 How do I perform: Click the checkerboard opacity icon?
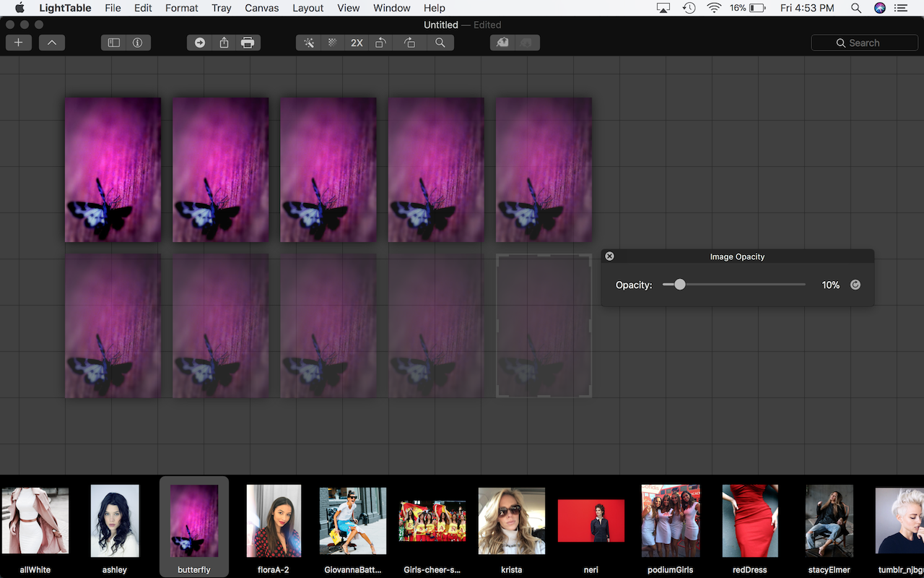click(x=332, y=43)
